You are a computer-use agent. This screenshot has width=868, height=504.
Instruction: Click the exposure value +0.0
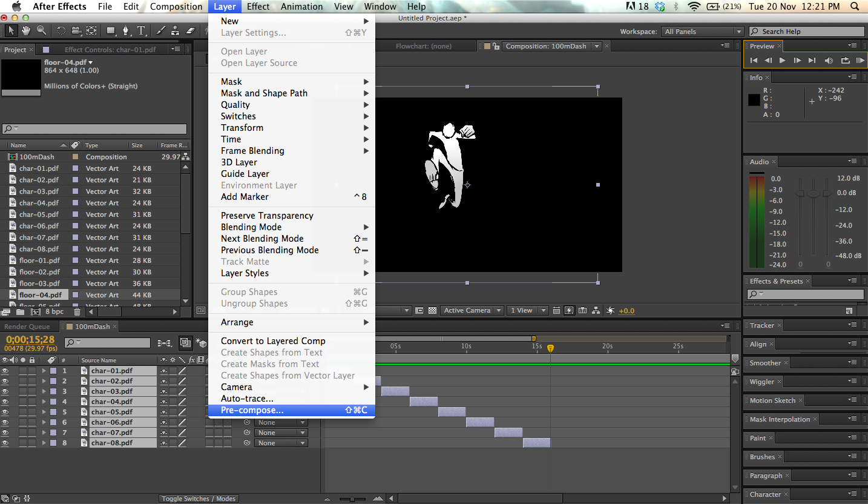click(626, 311)
